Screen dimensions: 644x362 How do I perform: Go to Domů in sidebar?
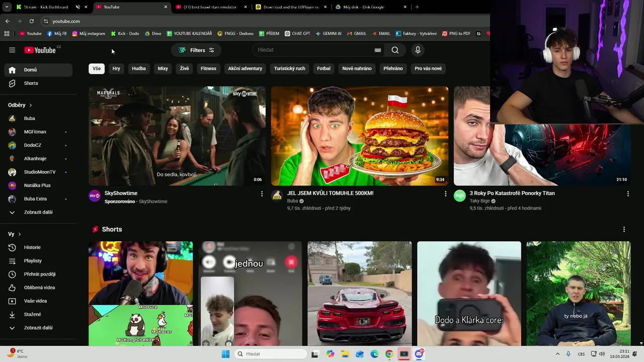(38, 70)
